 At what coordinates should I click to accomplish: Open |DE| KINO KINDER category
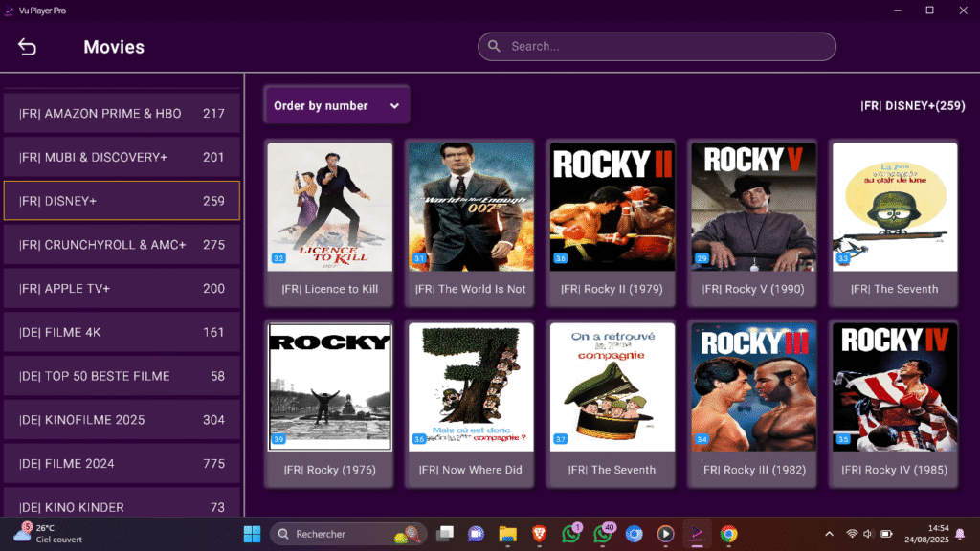tap(122, 503)
